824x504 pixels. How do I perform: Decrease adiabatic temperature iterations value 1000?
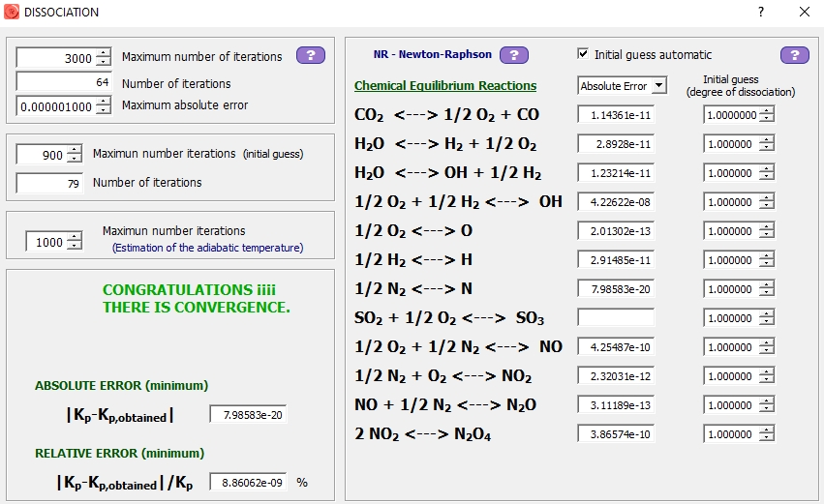(x=75, y=247)
